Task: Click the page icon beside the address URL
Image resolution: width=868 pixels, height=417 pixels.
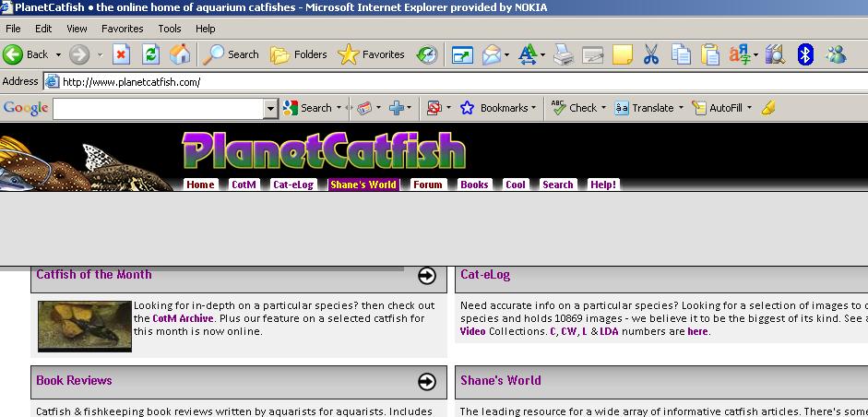Action: pos(52,82)
